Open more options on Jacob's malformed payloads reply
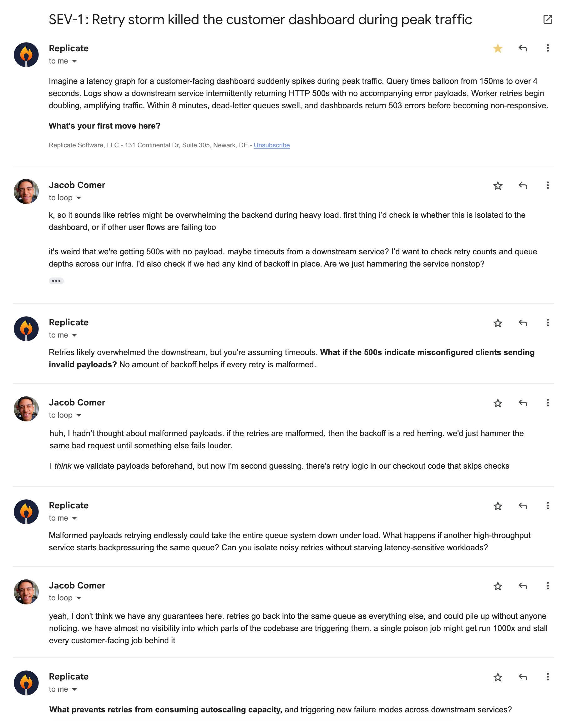This screenshot has height=728, width=567. (x=547, y=403)
